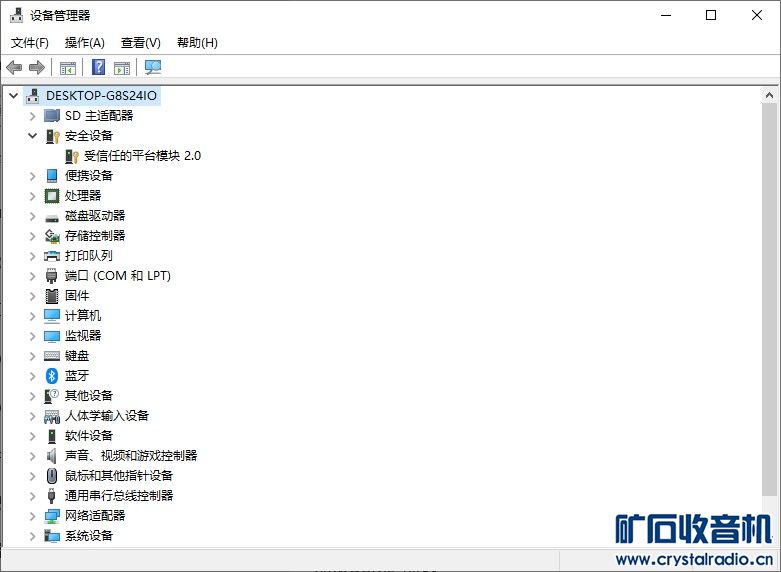This screenshot has height=572, width=781.
Task: Click the Back arrow toolbar icon
Action: click(14, 67)
